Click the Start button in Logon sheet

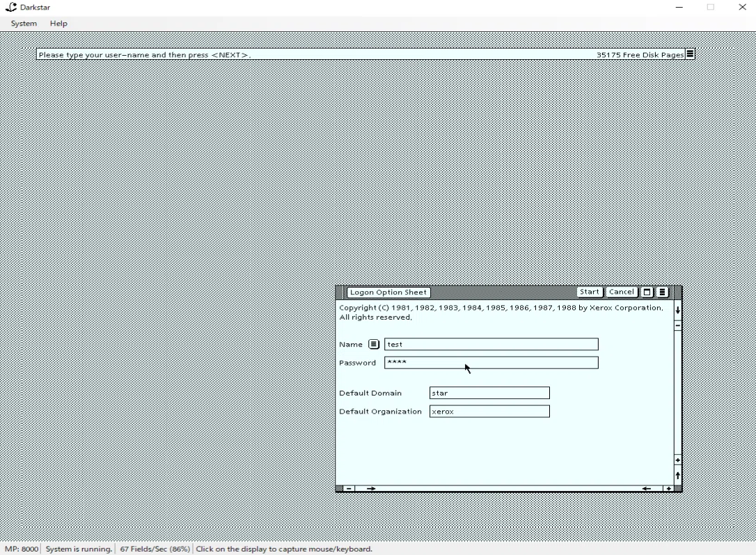pos(589,292)
